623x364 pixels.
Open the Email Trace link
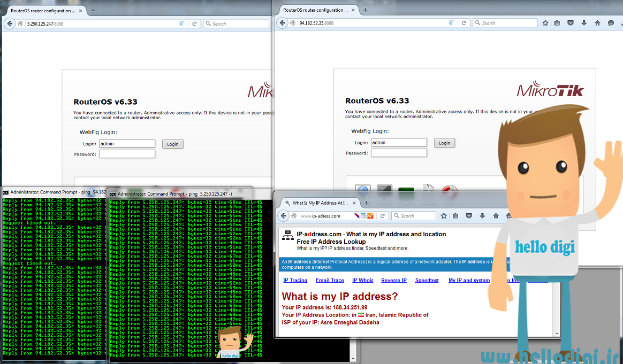point(330,280)
